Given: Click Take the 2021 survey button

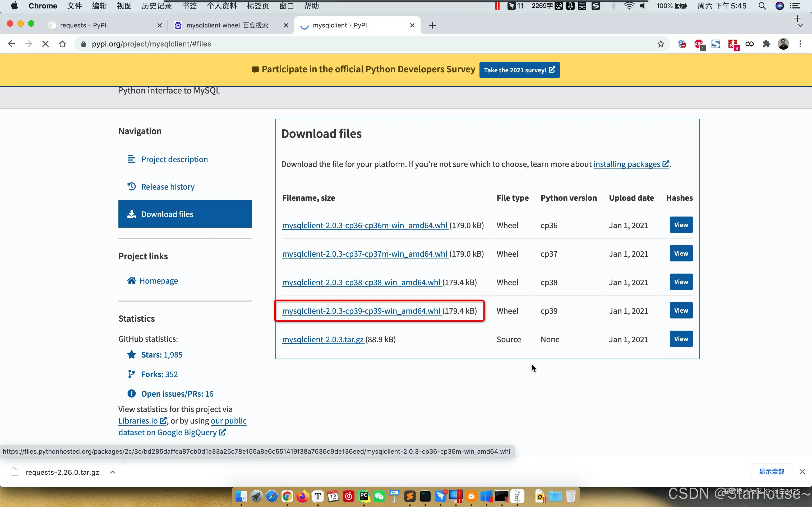Looking at the screenshot, I should pos(519,70).
